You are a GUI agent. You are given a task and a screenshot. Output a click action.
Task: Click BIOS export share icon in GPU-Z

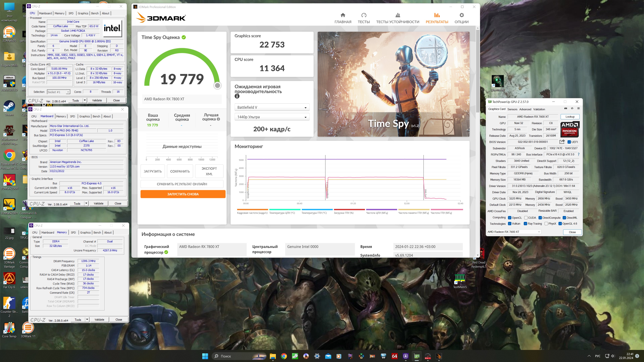(x=562, y=142)
